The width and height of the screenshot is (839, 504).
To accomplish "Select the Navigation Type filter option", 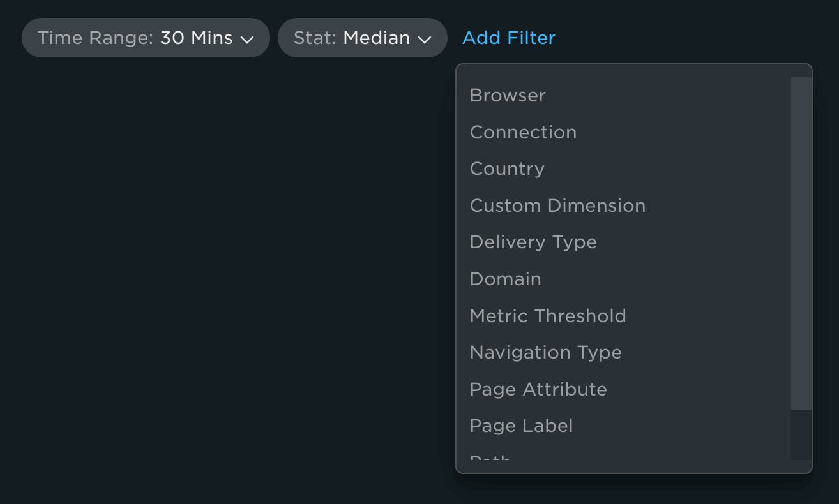I will (x=545, y=352).
